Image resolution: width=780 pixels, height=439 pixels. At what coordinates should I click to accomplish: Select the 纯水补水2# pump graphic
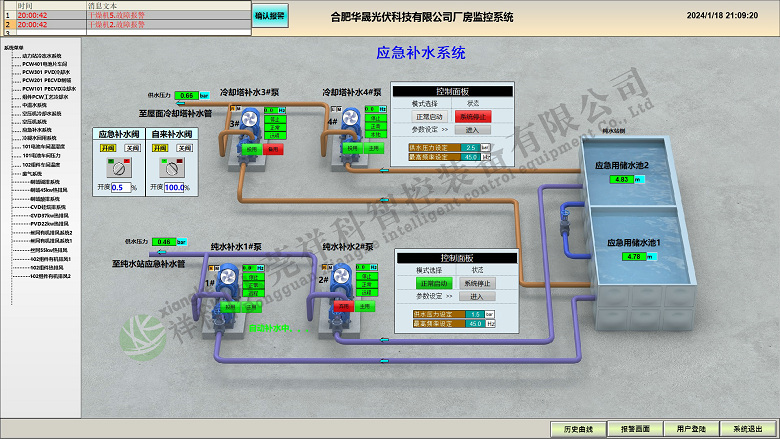coord(337,278)
